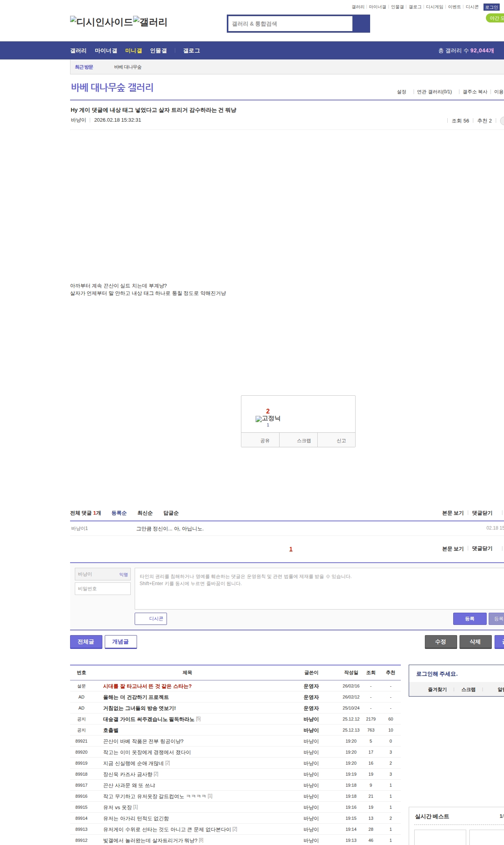This screenshot has height=845, width=504.
Task: Click the 수정 button
Action: click(x=441, y=642)
